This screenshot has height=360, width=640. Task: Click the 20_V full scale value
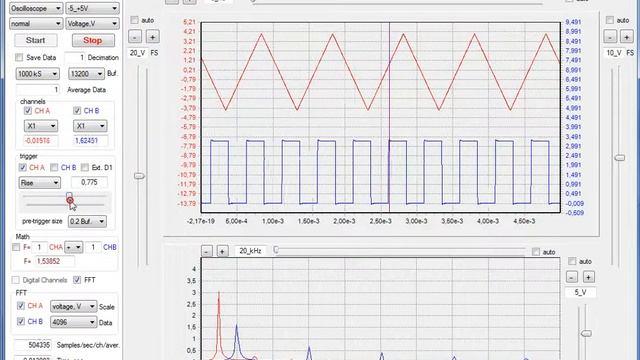pos(138,53)
